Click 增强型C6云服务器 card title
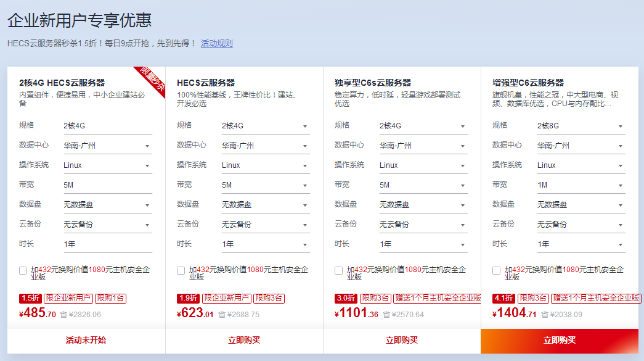Viewport: 644px width, 361px height. click(528, 83)
